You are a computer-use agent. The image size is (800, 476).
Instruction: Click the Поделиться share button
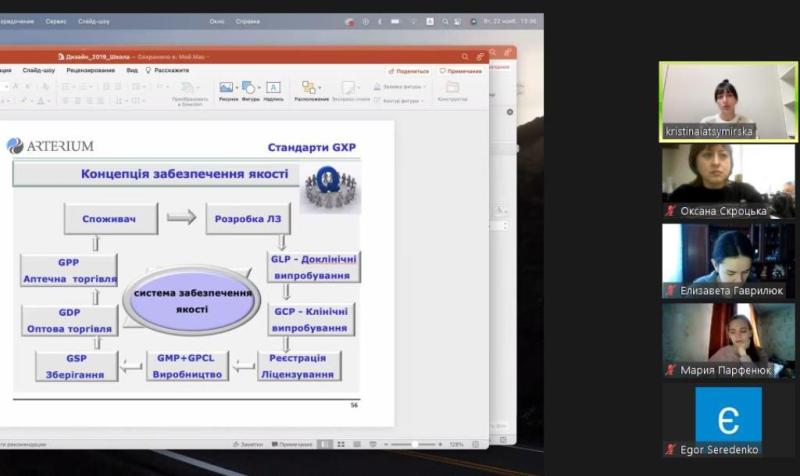pyautogui.click(x=409, y=71)
